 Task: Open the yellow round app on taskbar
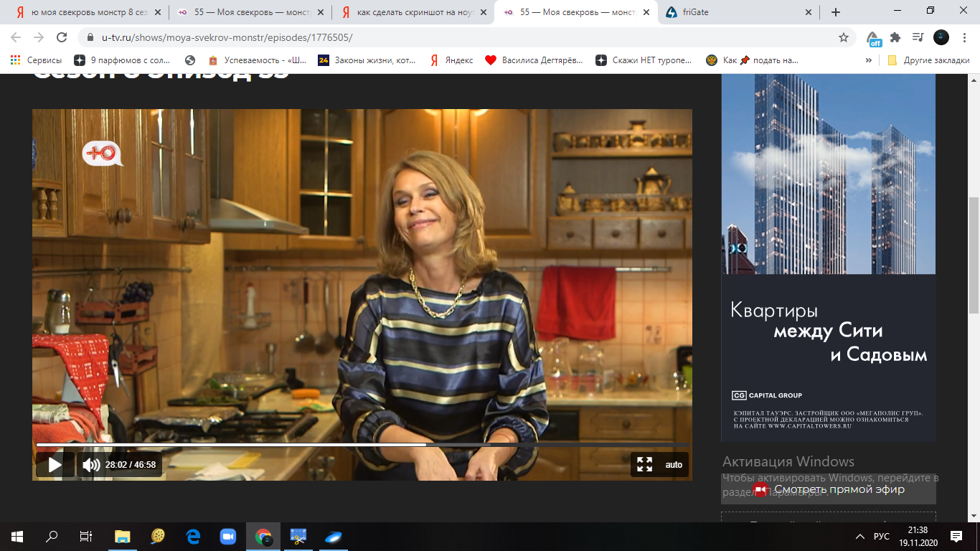tap(158, 536)
